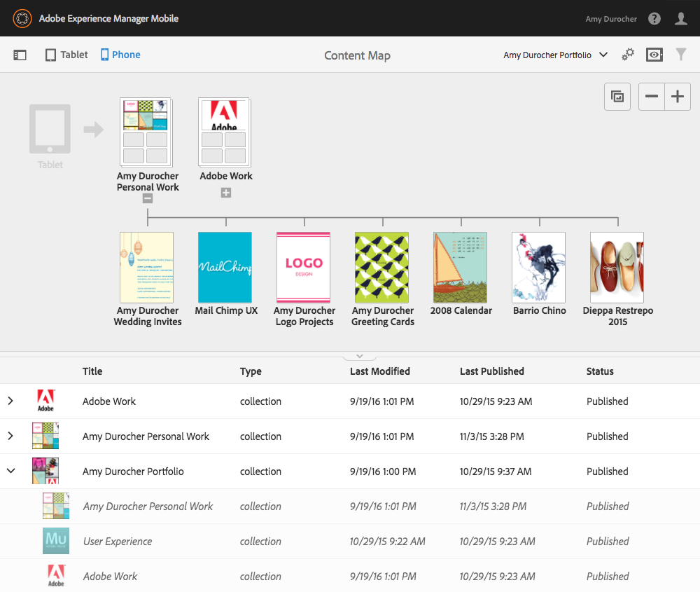
Task: Sort by the Type column header
Action: [251, 371]
